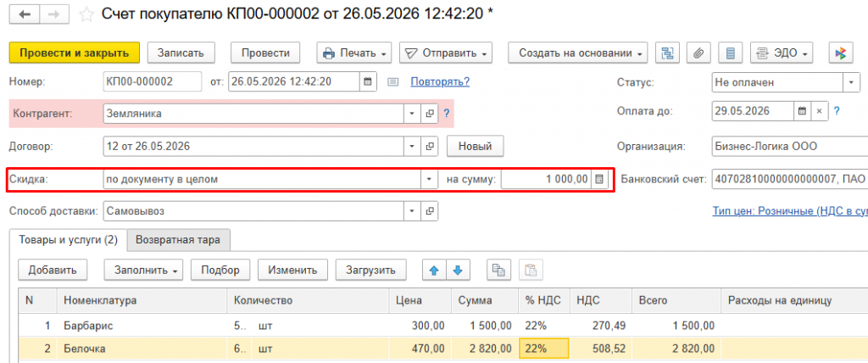
Task: Click the comment icon next to document date
Action: [392, 82]
